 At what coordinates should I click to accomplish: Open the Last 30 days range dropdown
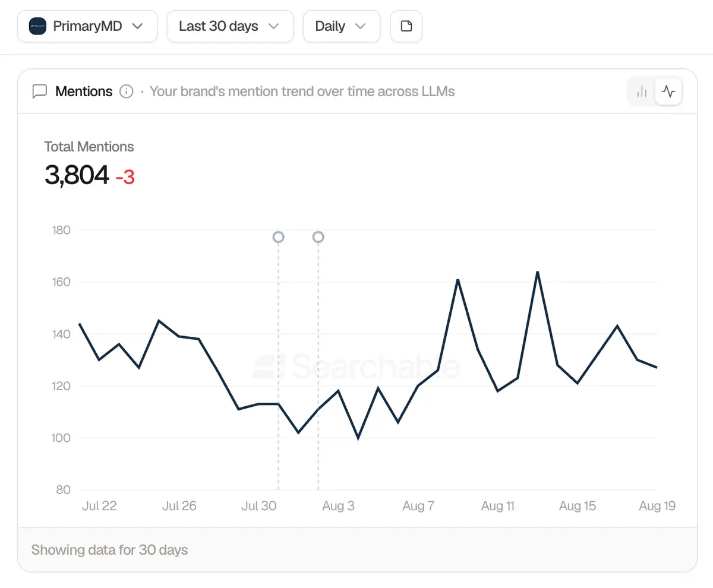point(230,26)
